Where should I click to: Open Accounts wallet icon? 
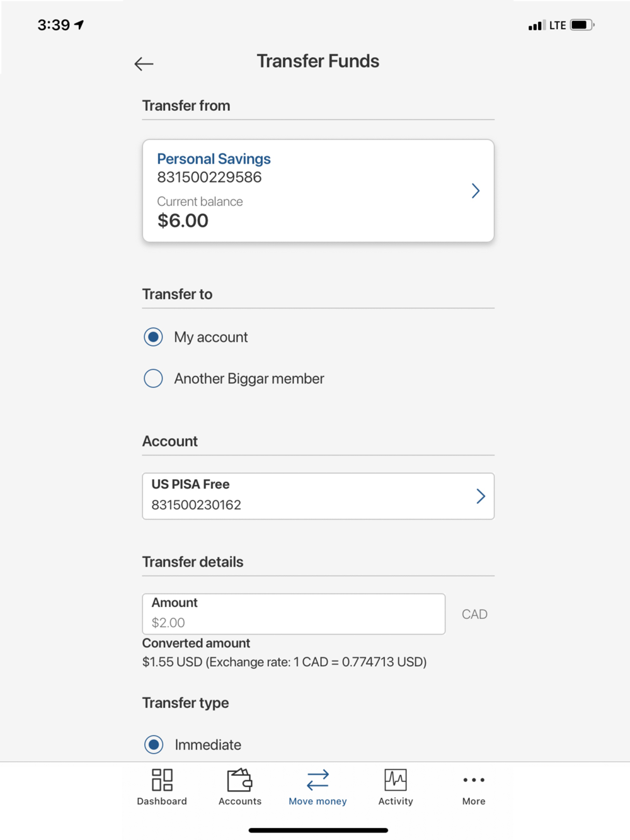click(239, 780)
